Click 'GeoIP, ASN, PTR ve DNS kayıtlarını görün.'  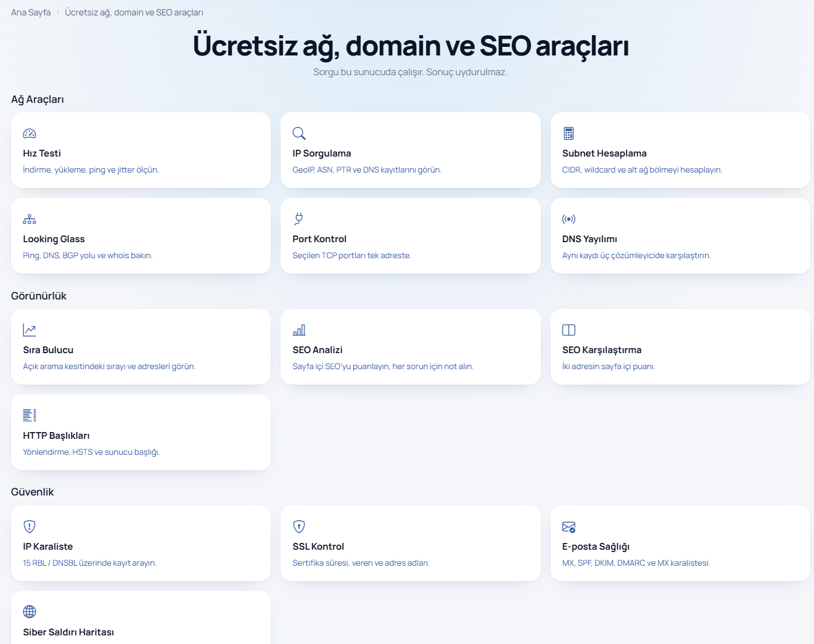point(367,170)
